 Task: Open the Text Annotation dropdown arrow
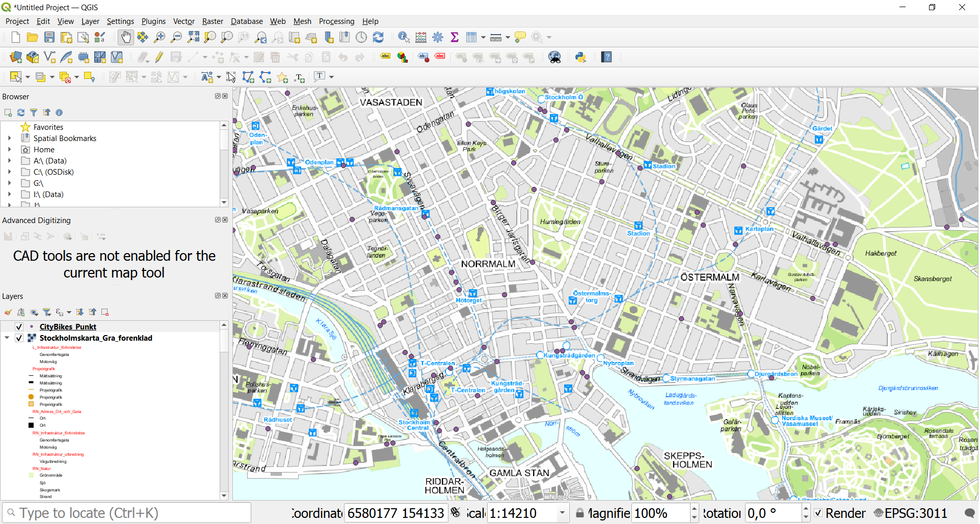pyautogui.click(x=331, y=77)
